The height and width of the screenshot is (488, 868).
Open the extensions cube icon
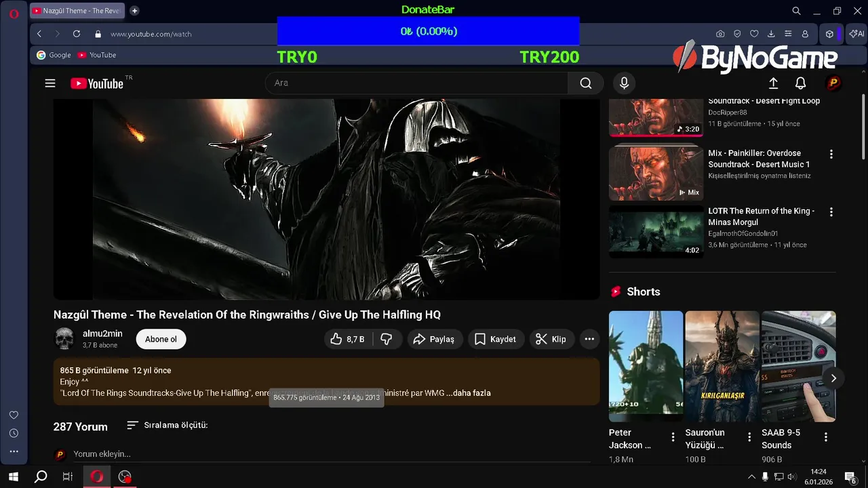[x=829, y=34]
